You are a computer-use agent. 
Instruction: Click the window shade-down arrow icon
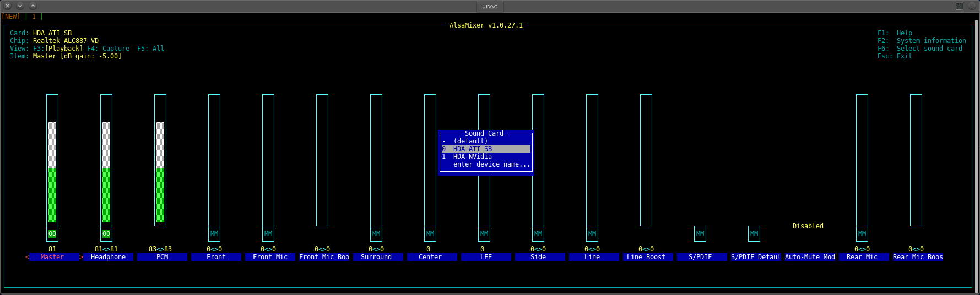[20, 6]
